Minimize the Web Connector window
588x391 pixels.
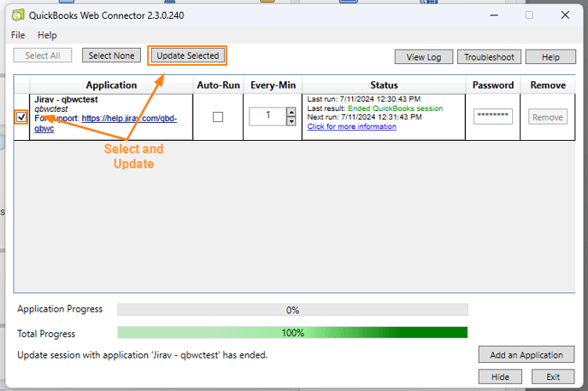coord(494,15)
